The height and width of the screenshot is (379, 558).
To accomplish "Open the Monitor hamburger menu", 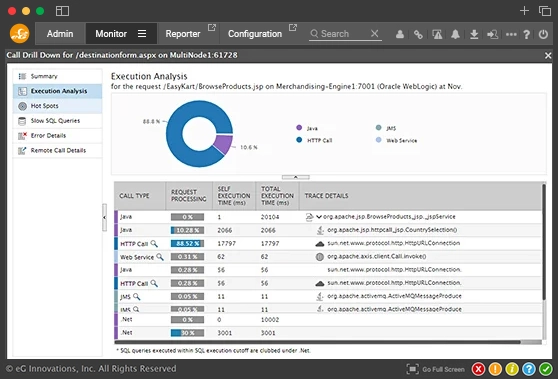I will (x=142, y=33).
